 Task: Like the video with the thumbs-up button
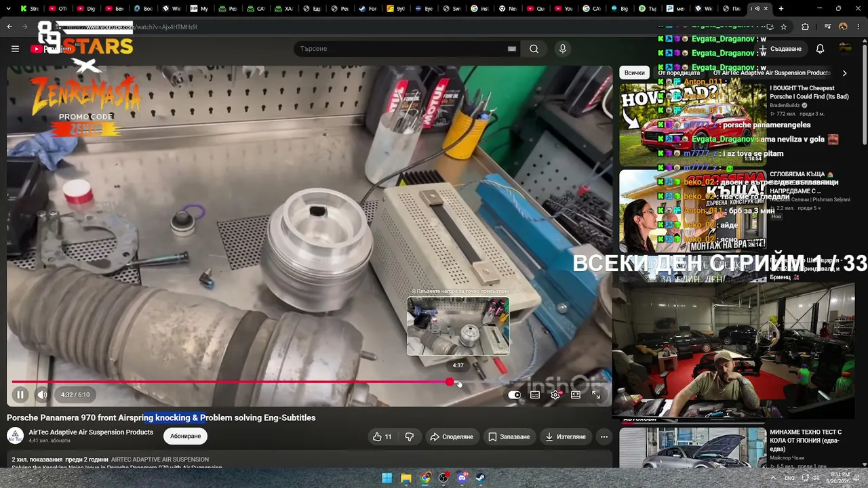point(382,436)
